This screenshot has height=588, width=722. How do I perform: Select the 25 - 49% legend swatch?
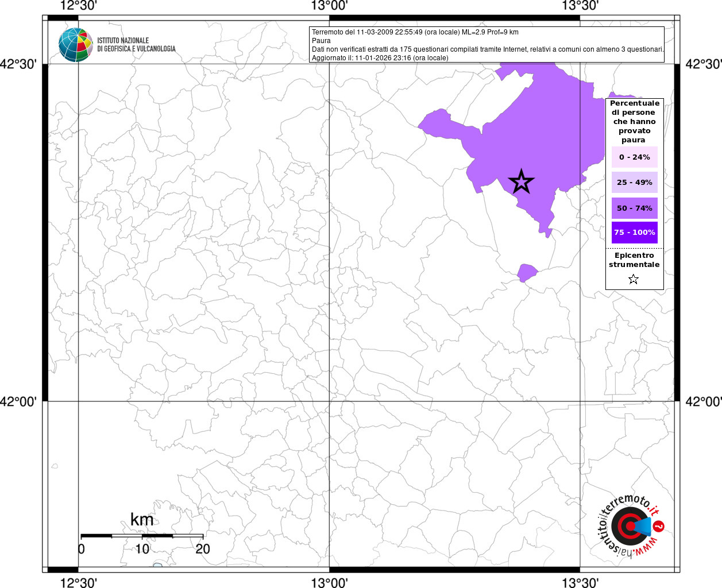[635, 182]
